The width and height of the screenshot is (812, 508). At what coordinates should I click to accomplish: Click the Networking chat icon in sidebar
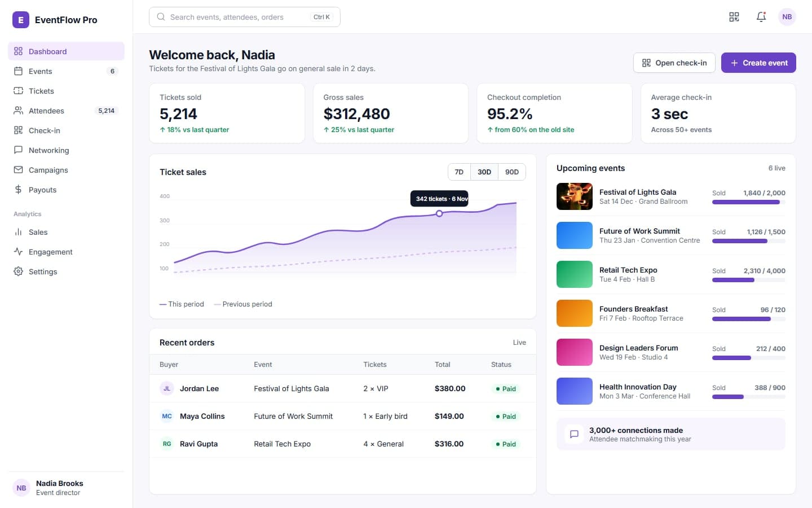click(x=18, y=150)
